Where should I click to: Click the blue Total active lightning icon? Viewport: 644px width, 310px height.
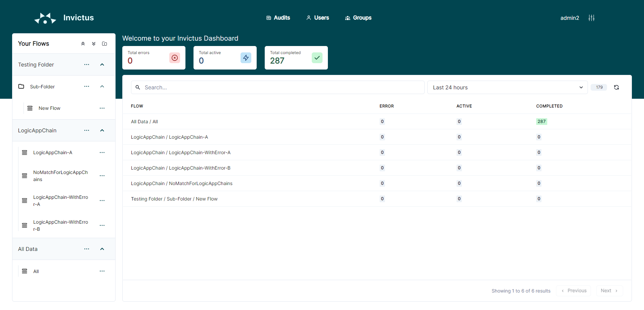[246, 58]
